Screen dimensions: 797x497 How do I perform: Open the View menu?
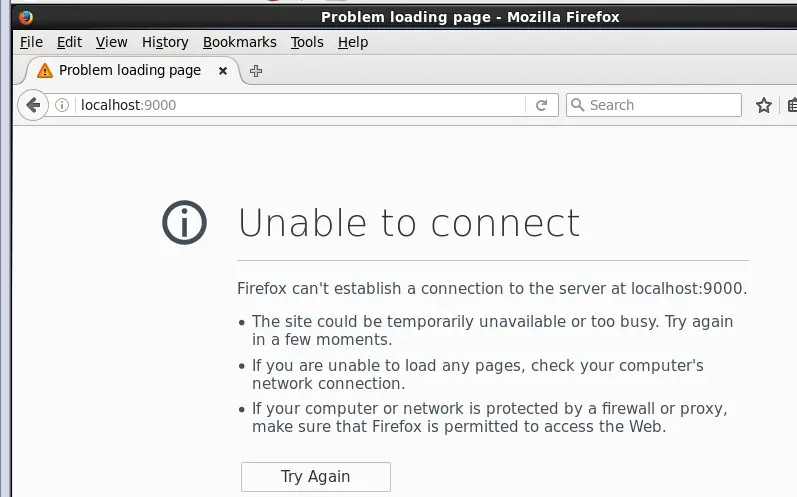coord(112,42)
